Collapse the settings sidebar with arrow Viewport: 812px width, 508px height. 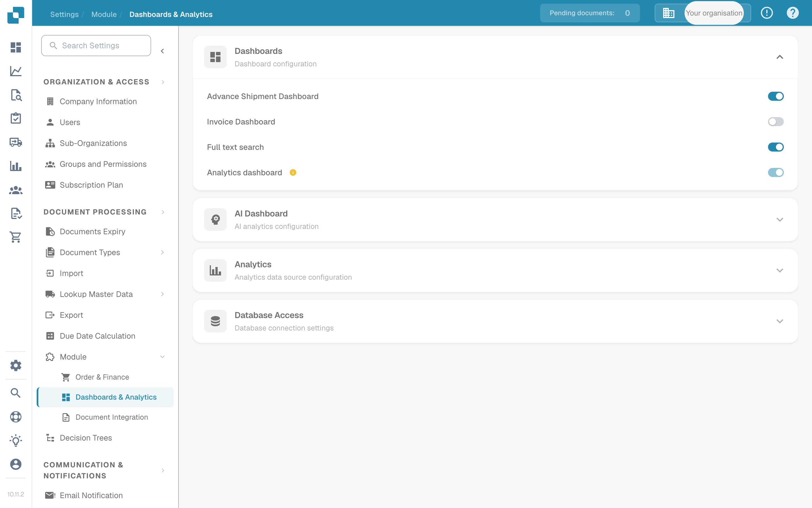[x=162, y=51]
